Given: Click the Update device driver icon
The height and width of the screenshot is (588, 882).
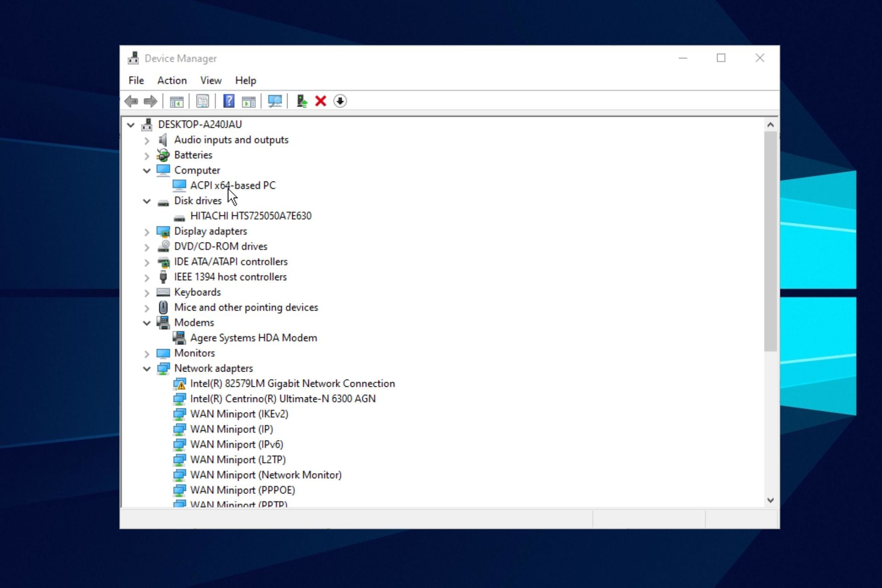Looking at the screenshot, I should (301, 101).
